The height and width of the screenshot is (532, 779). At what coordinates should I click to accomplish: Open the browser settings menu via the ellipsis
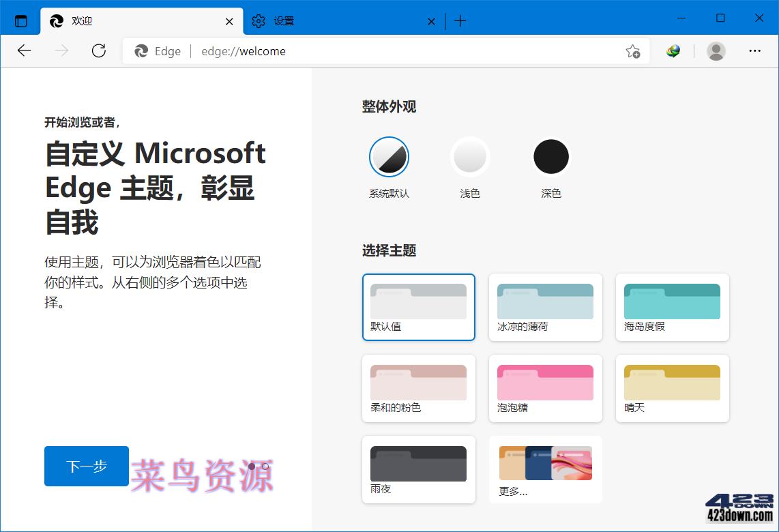pyautogui.click(x=755, y=50)
